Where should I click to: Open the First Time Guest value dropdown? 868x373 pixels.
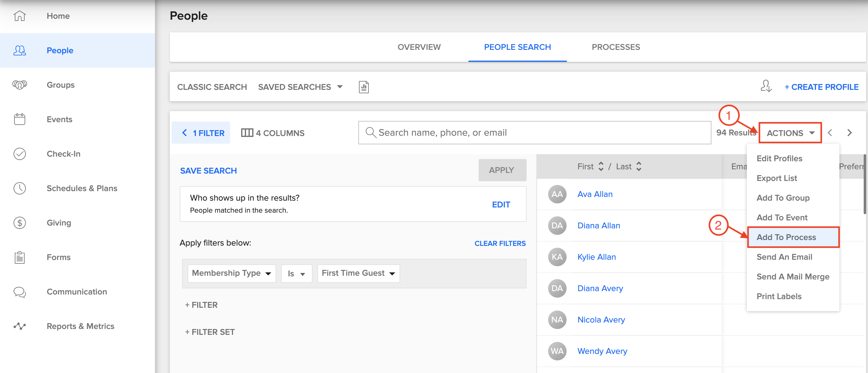(x=358, y=273)
